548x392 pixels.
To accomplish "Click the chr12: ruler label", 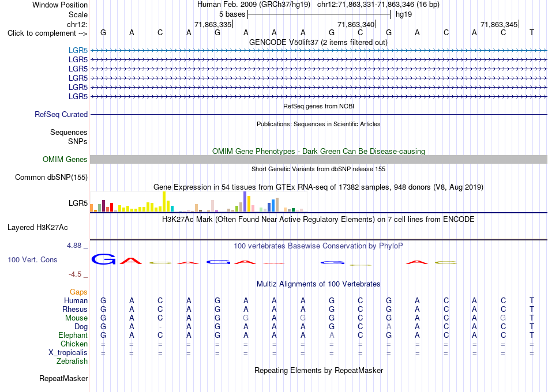I will (x=77, y=24).
